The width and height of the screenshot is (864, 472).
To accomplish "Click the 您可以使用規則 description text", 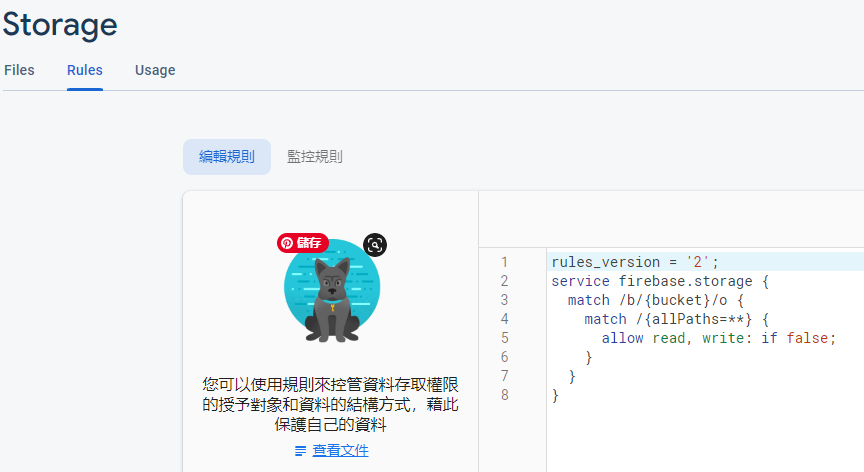I will 331,404.
